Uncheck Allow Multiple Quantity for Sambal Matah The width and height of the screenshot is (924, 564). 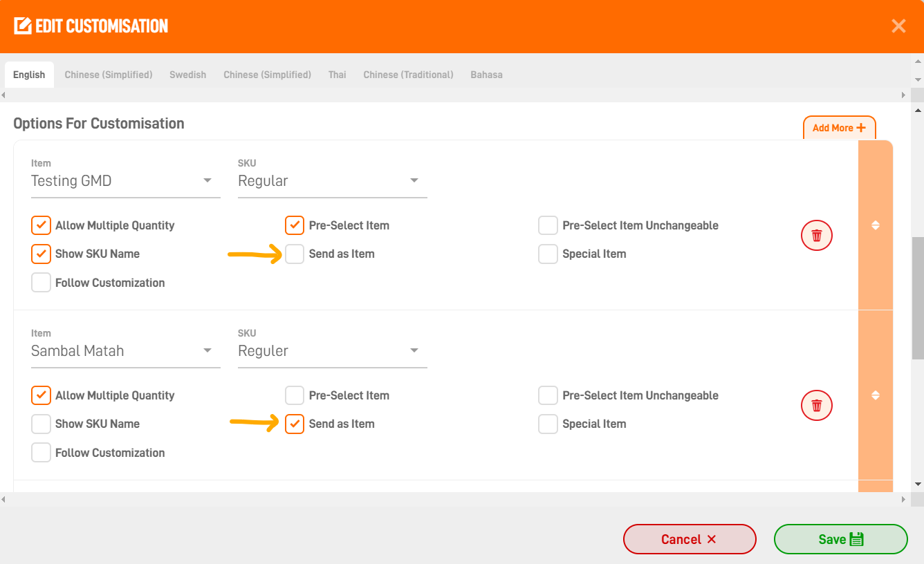[x=41, y=395]
